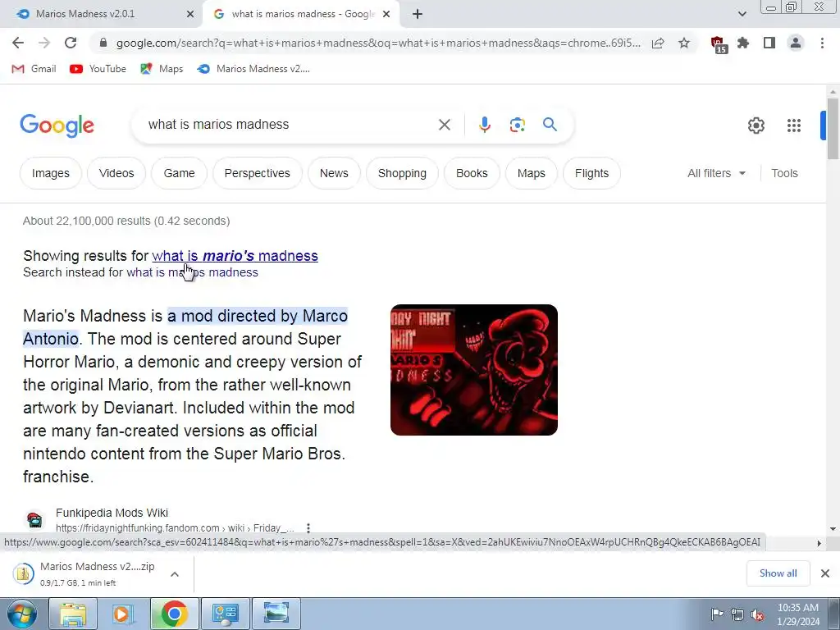Open the Action Center flag tray icon
The width and height of the screenshot is (840, 630).
716,614
